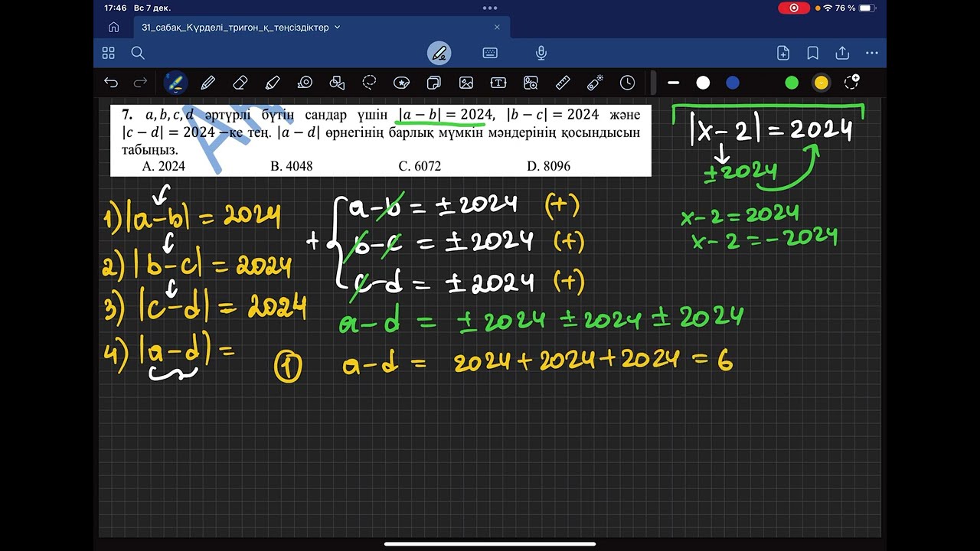Open the stroke thickness option
This screenshot has width=980, height=551.
[x=674, y=83]
